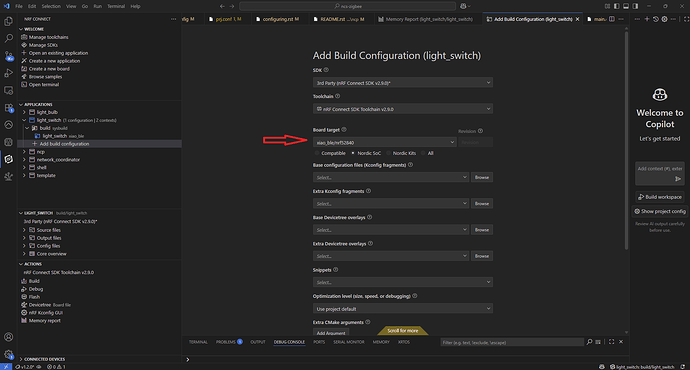Open the Board target dropdown

(x=385, y=142)
